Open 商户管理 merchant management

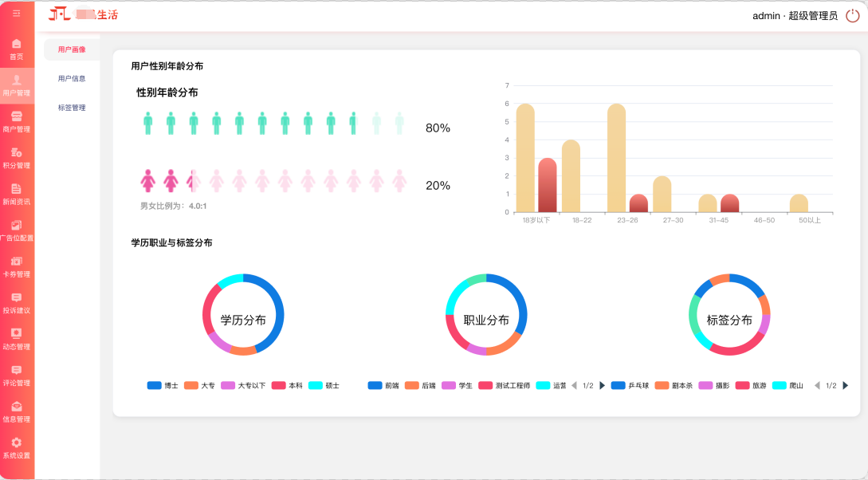[x=17, y=122]
